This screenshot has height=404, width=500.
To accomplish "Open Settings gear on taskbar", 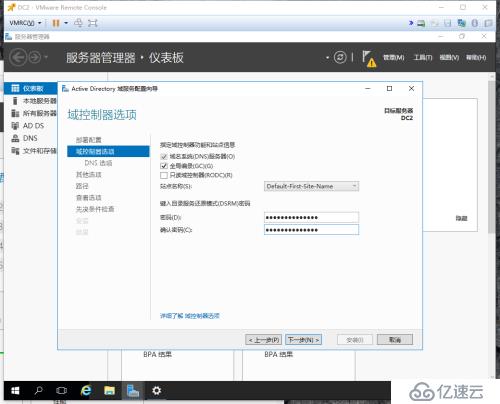I will [x=157, y=390].
